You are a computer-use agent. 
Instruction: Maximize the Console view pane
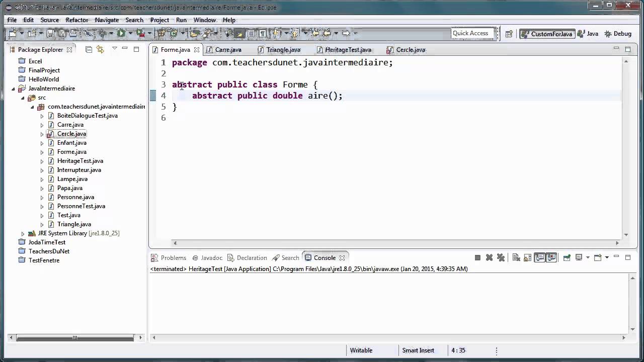pyautogui.click(x=628, y=257)
